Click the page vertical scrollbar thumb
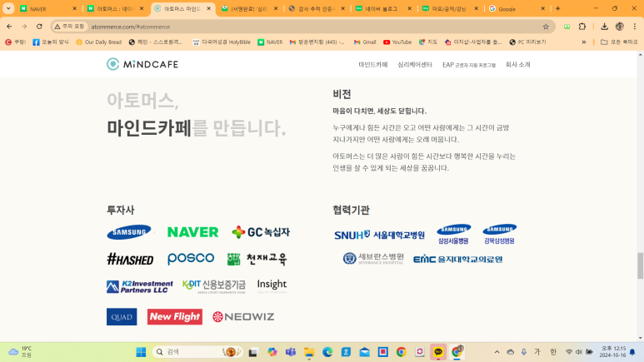The image size is (644, 362). 641,265
